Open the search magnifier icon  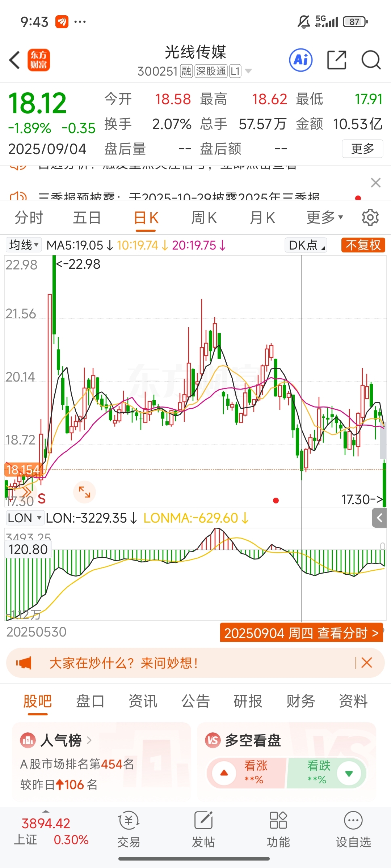(x=371, y=60)
